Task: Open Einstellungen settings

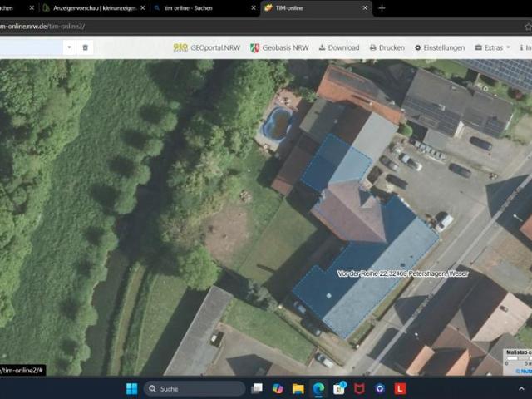Action: [440, 48]
